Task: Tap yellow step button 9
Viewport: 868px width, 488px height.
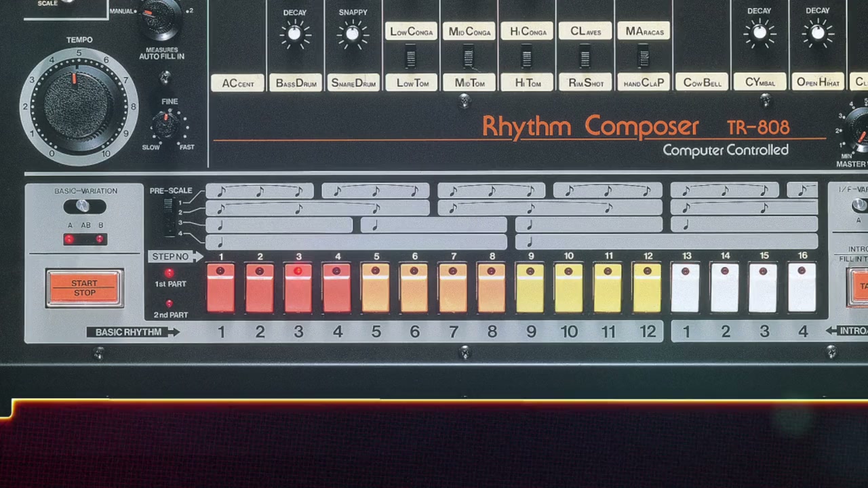Action: point(530,288)
